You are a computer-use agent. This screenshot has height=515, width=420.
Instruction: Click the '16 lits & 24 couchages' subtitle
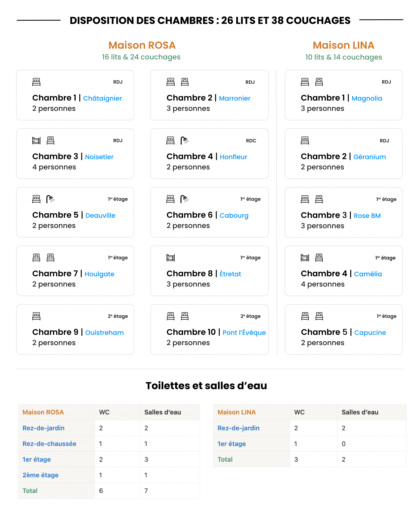[141, 57]
